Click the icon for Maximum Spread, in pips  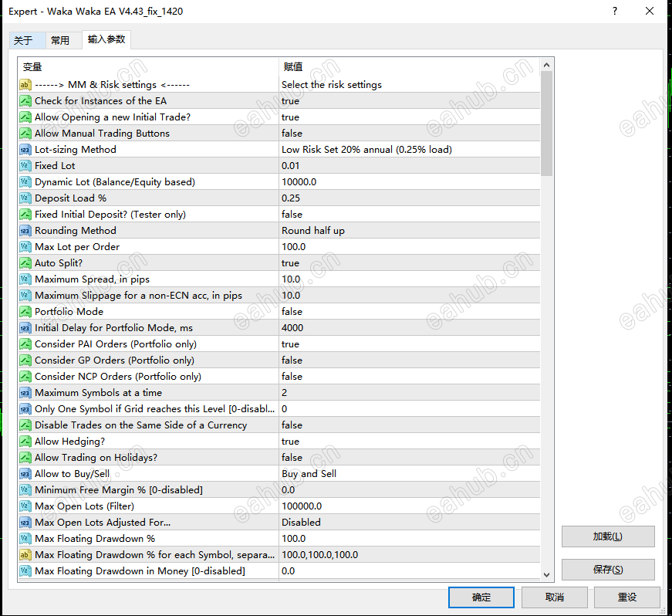pyautogui.click(x=25, y=279)
